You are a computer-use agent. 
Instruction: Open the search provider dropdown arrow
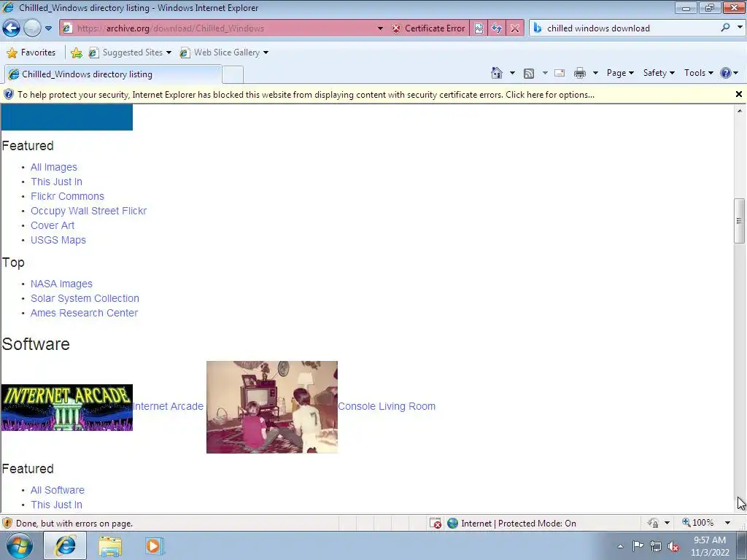point(740,28)
